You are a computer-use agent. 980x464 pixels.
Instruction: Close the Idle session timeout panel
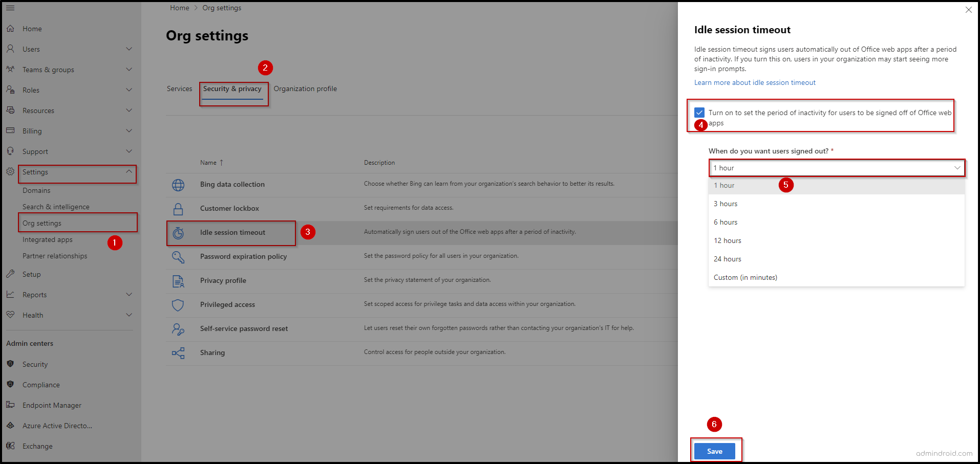pyautogui.click(x=968, y=10)
